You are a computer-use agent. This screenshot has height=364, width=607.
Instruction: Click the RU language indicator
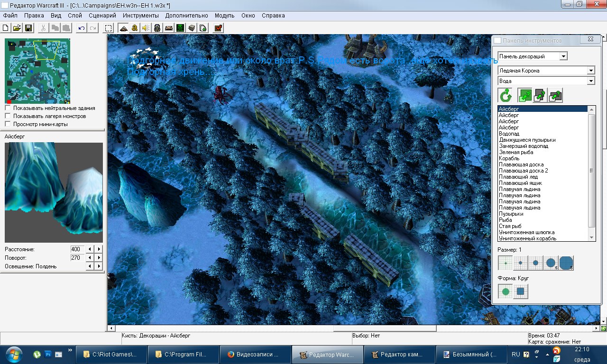tap(516, 355)
